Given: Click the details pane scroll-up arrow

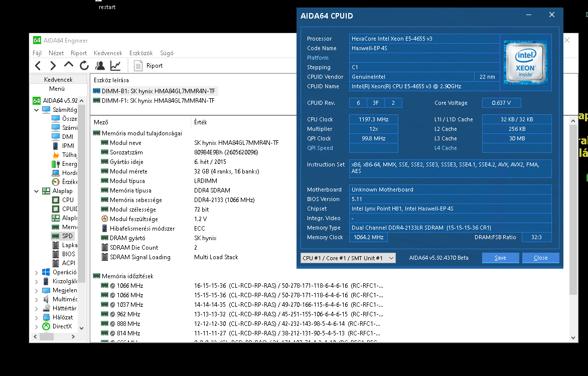Looking at the screenshot, I should pos(573,121).
